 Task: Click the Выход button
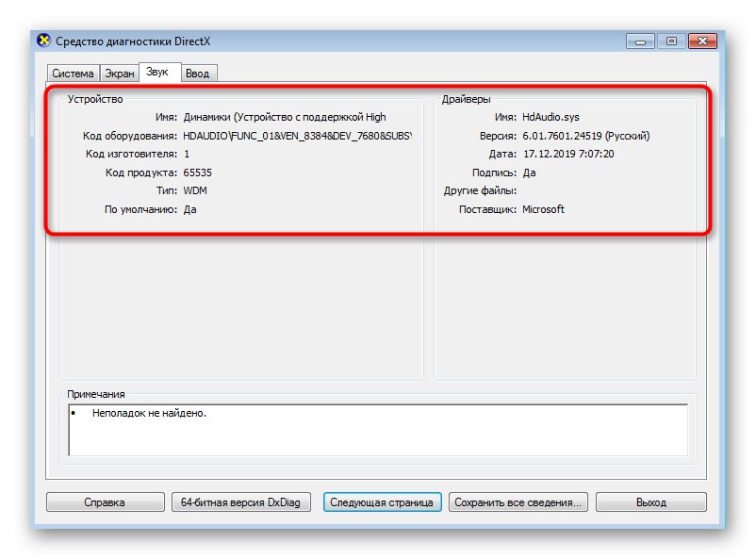650,502
